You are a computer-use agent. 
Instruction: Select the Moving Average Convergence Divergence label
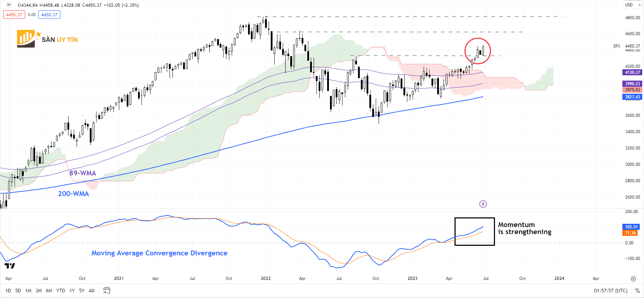(159, 253)
